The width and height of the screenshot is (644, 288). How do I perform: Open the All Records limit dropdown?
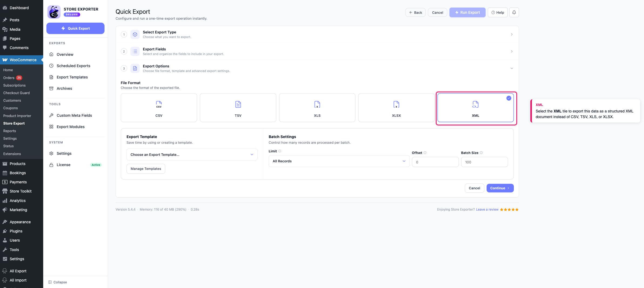(x=339, y=161)
